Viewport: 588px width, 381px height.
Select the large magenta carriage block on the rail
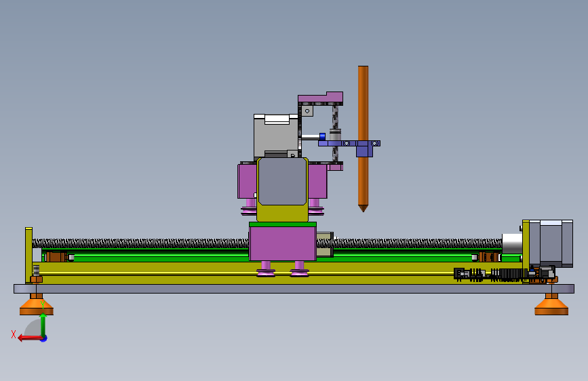283,243
